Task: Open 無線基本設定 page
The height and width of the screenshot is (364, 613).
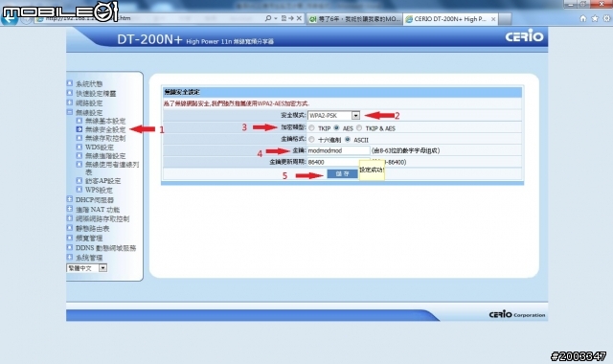Action: (x=105, y=121)
